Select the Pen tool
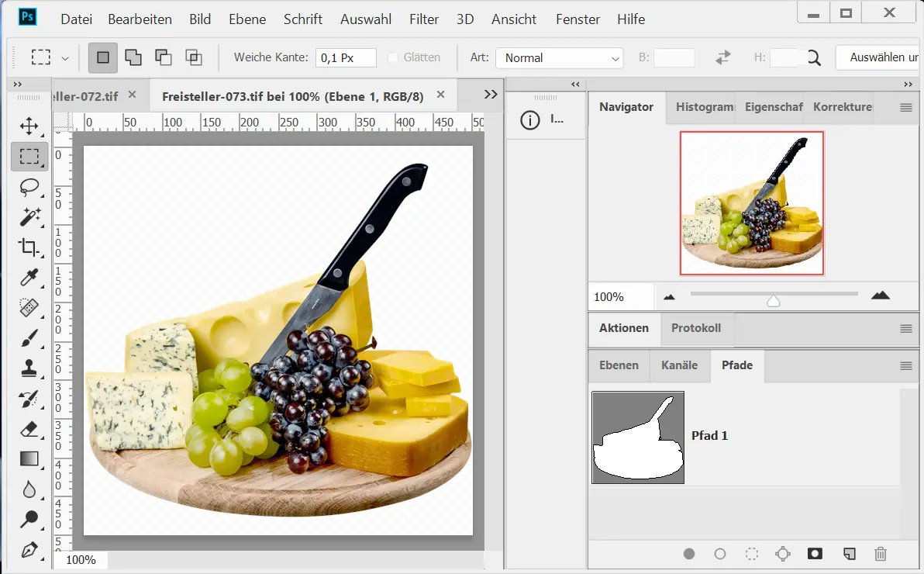 29,550
